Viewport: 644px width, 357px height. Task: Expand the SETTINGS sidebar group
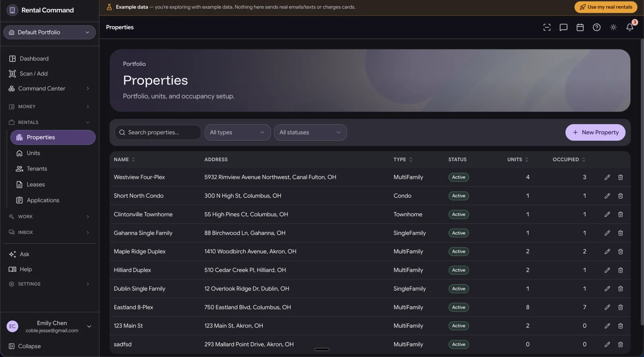pyautogui.click(x=50, y=284)
